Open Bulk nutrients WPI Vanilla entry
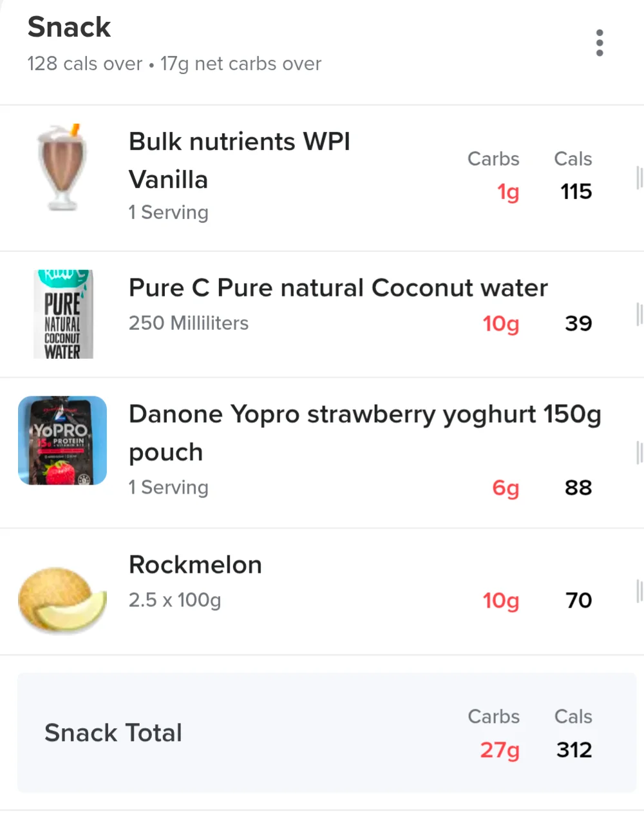644x819 pixels. click(x=322, y=178)
